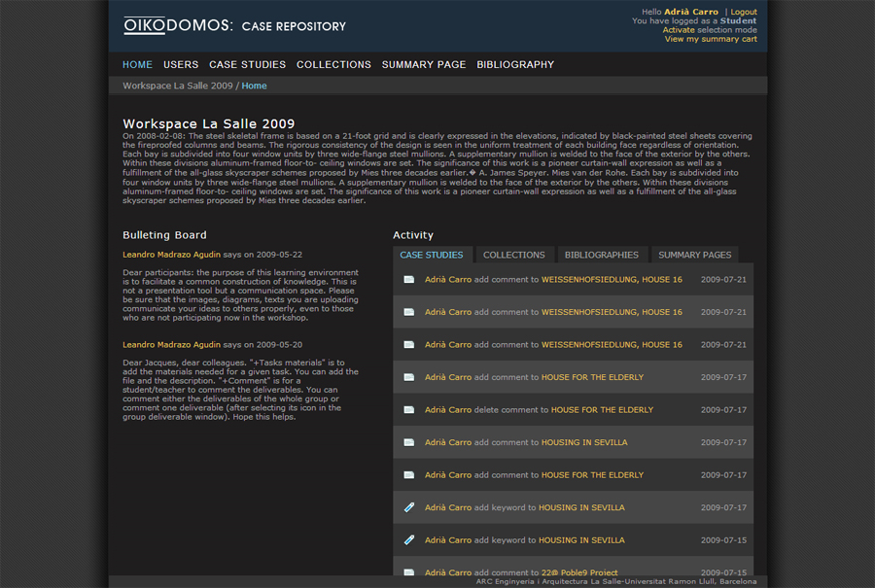Image resolution: width=875 pixels, height=588 pixels.
Task: Click comment icon for HOUSING IN SEVILLA add comment
Action: coord(409,442)
